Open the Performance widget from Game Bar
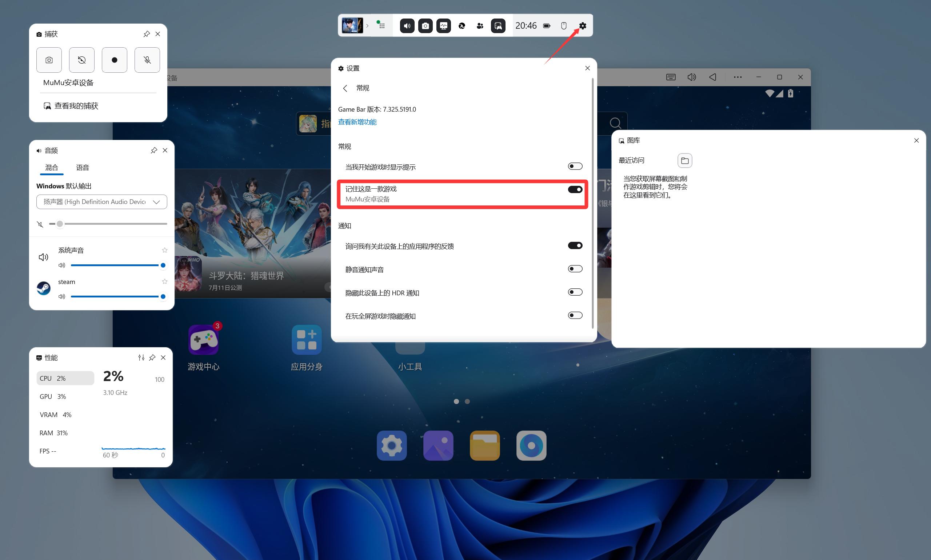Viewport: 931px width, 560px height. coord(443,26)
